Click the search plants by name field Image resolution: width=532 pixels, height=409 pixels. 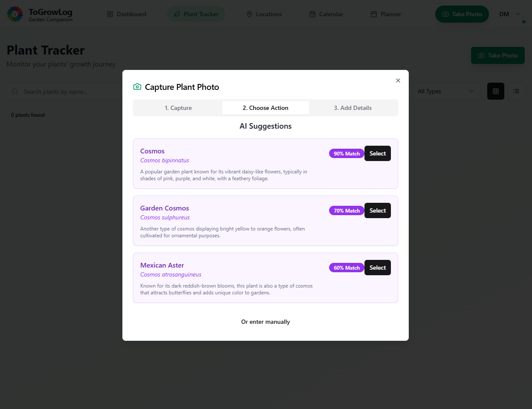click(x=68, y=92)
